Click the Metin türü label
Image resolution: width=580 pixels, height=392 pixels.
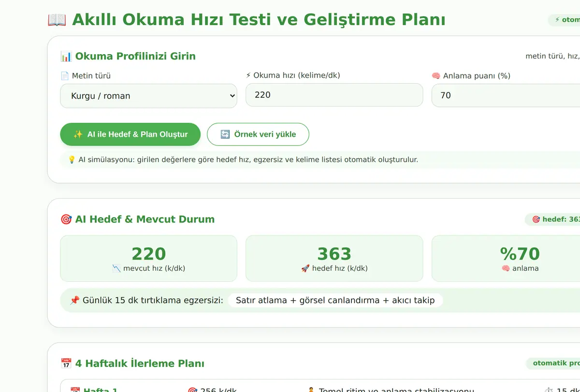[x=91, y=76]
